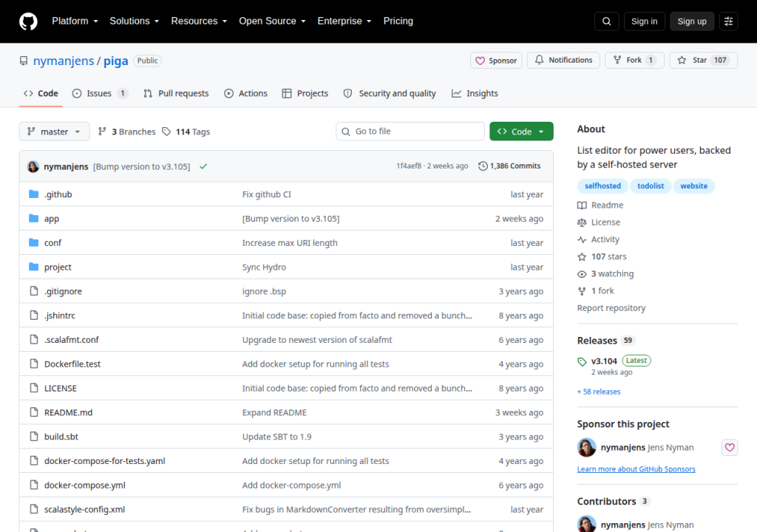Select the Code tab
The height and width of the screenshot is (532, 757).
[x=41, y=94]
